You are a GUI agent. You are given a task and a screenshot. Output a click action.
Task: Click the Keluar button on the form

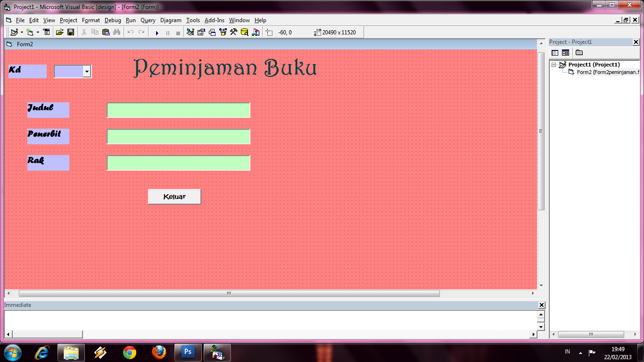[x=174, y=197]
